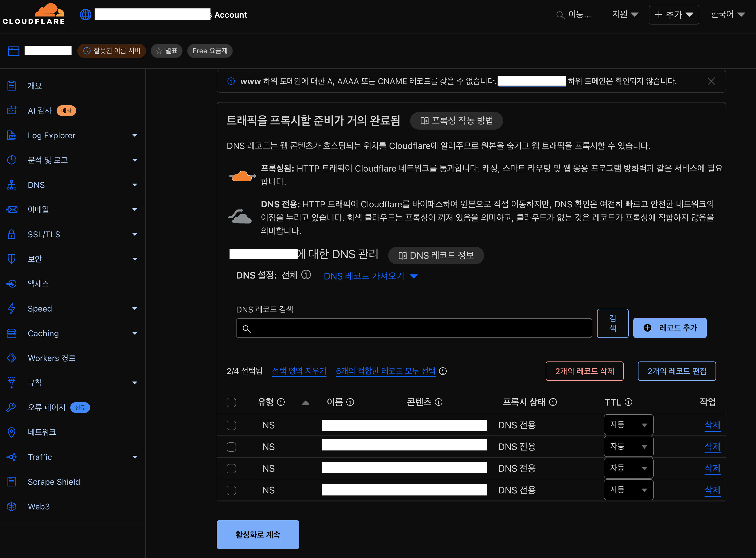Dismiss the www subdomain warning banner

(711, 81)
